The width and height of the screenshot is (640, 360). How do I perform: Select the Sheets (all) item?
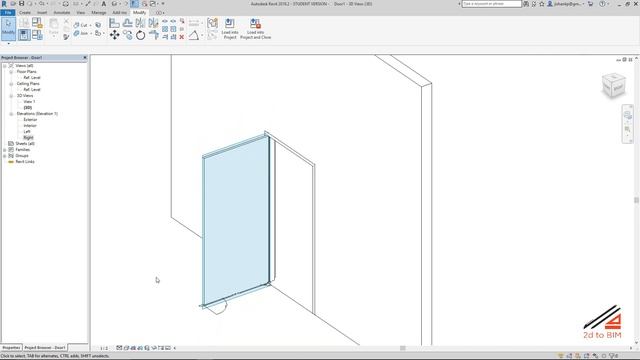pyautogui.click(x=25, y=144)
